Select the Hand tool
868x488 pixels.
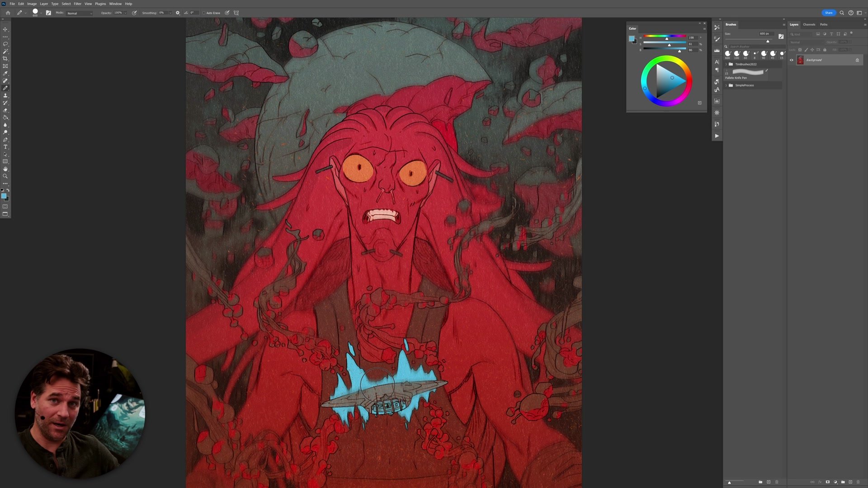point(5,169)
